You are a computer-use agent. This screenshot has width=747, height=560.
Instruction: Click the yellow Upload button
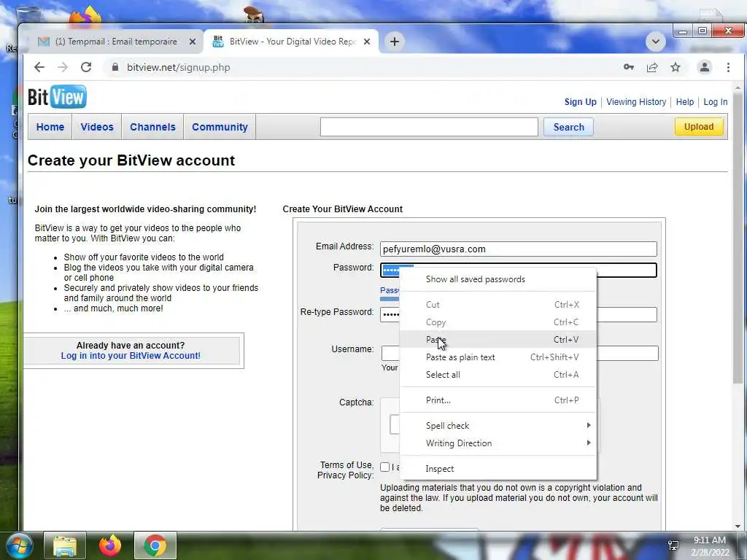(699, 127)
